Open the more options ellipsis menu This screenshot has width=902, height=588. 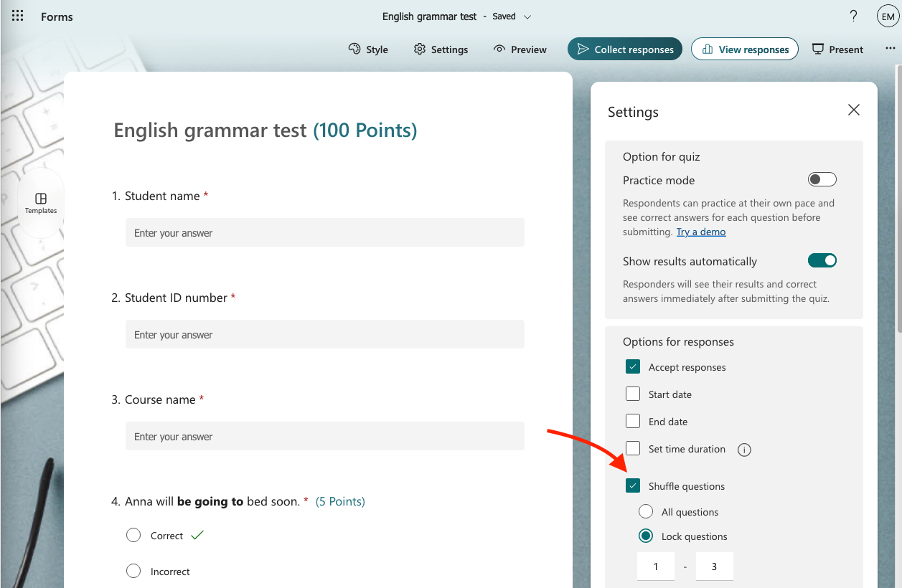[x=891, y=49]
